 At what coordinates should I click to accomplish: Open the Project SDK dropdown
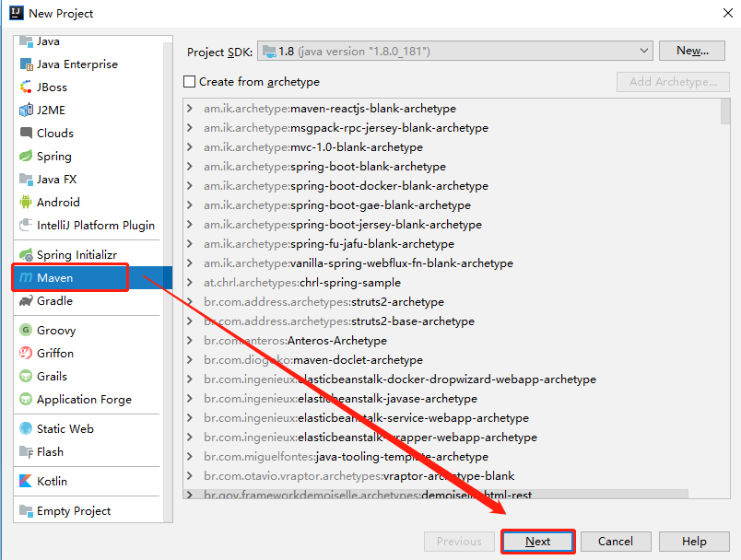455,51
